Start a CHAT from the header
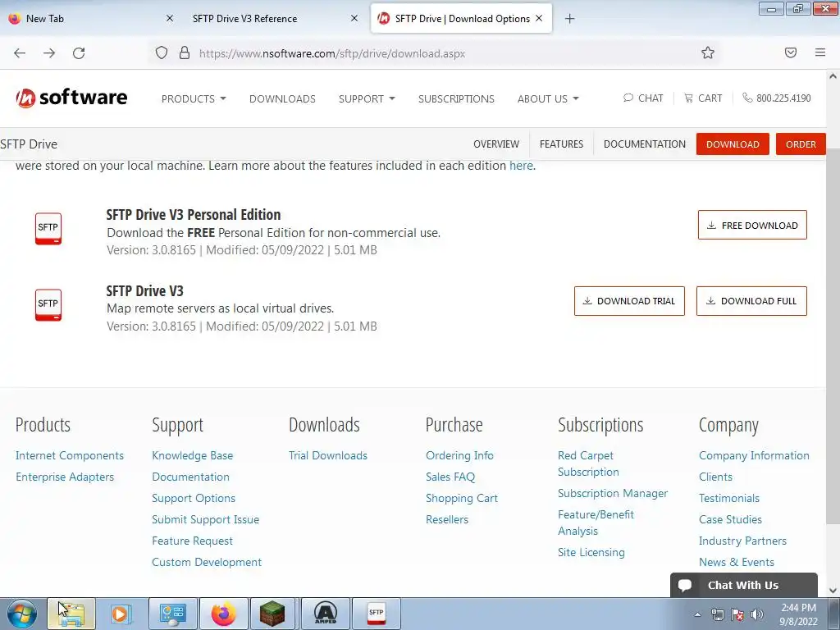The image size is (840, 630). click(643, 98)
